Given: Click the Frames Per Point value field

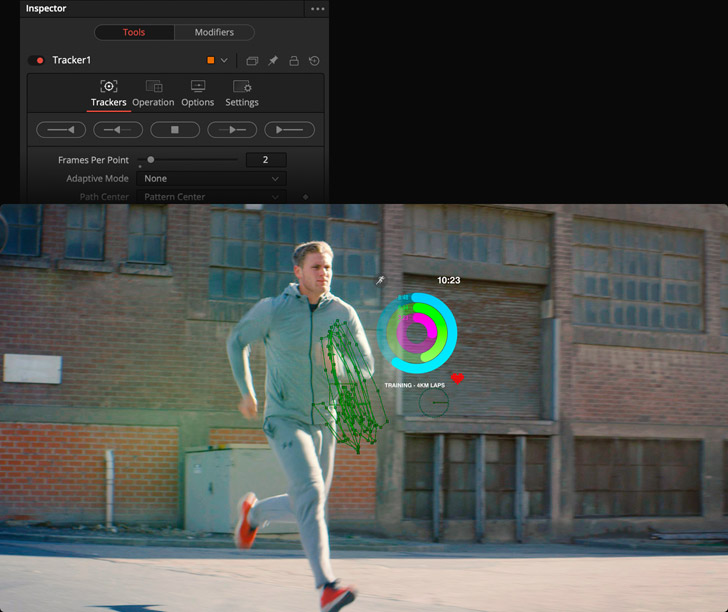Looking at the screenshot, I should 265,160.
